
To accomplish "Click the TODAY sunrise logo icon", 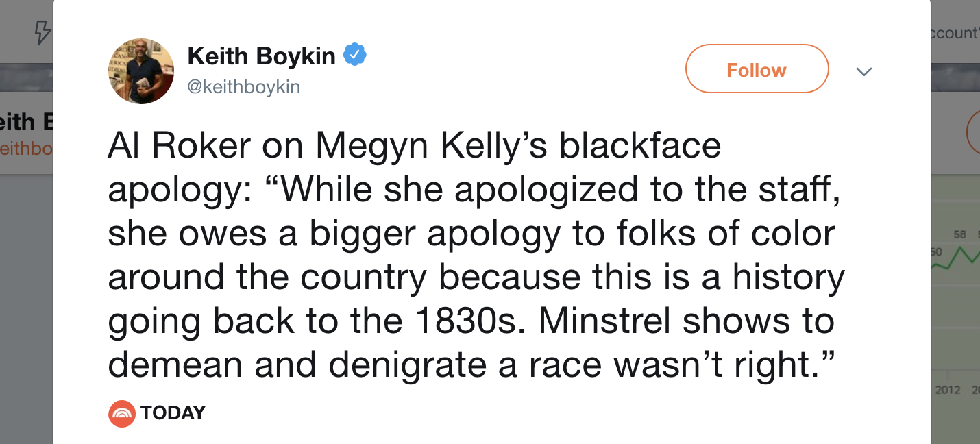I will click(122, 413).
